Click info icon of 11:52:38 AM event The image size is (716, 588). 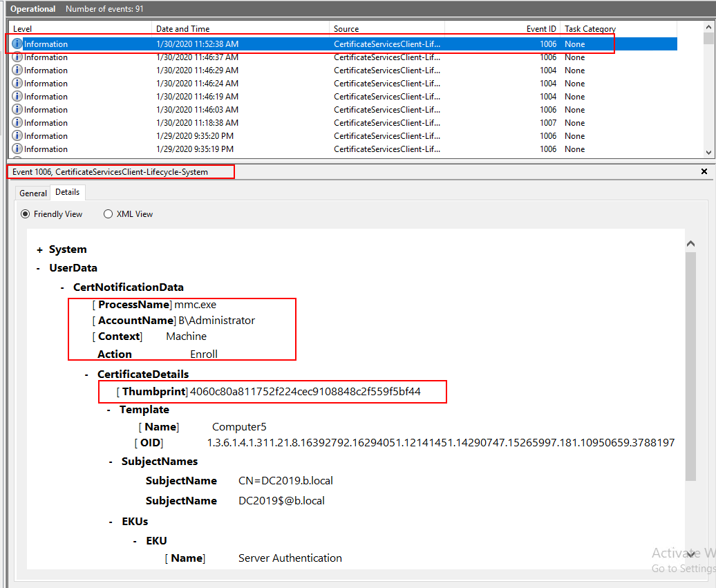click(17, 44)
